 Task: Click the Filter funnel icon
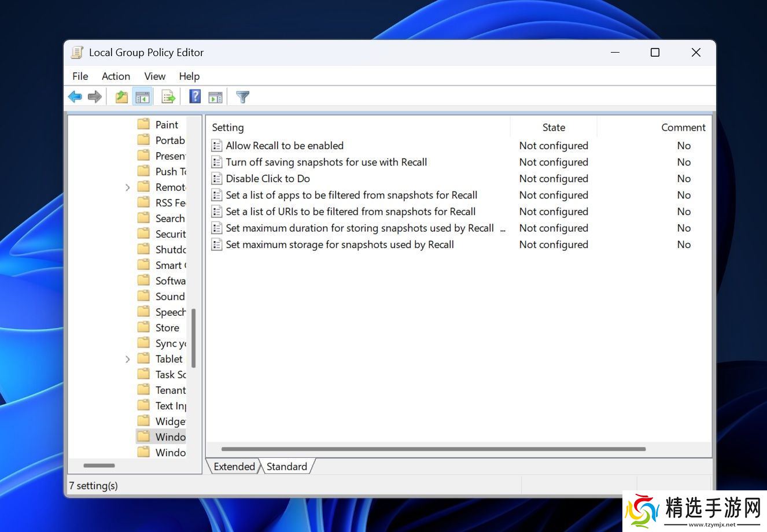[x=243, y=97]
